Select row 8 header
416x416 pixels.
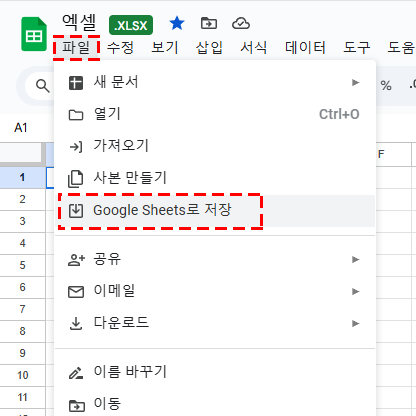click(x=22, y=331)
